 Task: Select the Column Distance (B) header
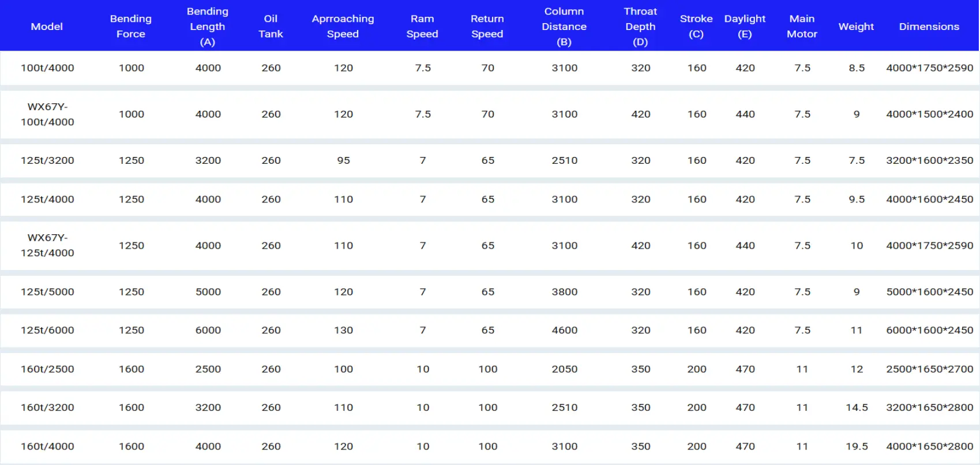tap(564, 27)
